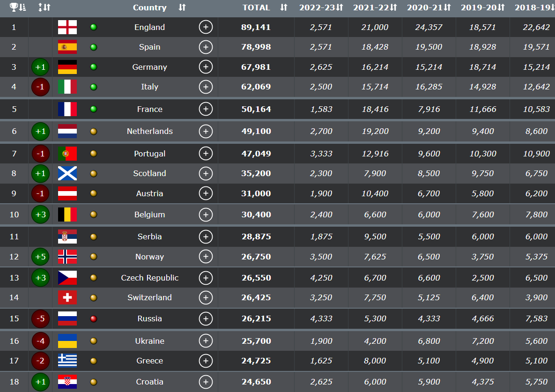The height and width of the screenshot is (392, 555).
Task: Click France's total score 50,164
Action: click(256, 109)
